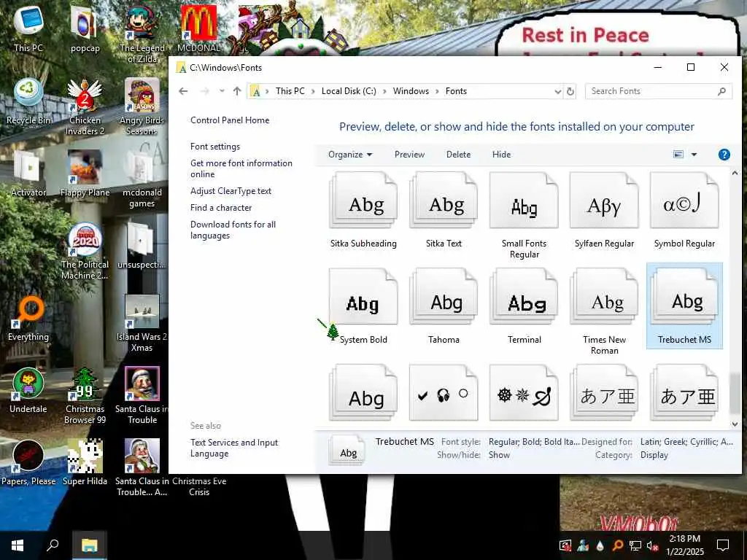747x560 pixels.
Task: Open the Sitka Text font
Action: 444,211
